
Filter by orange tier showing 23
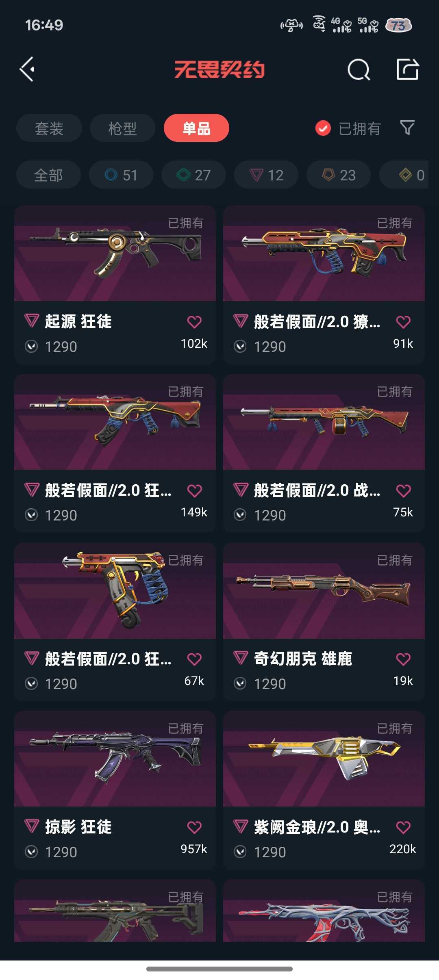339,175
